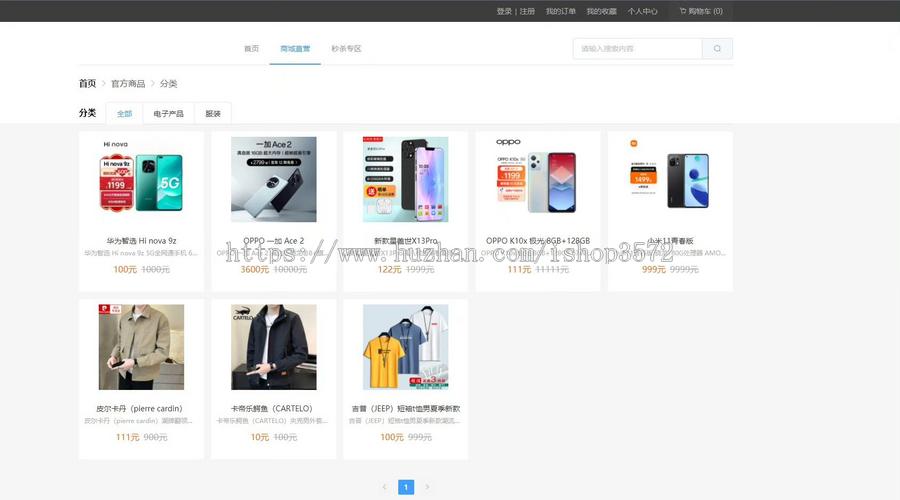Click the 122元 price text

pos(389,269)
